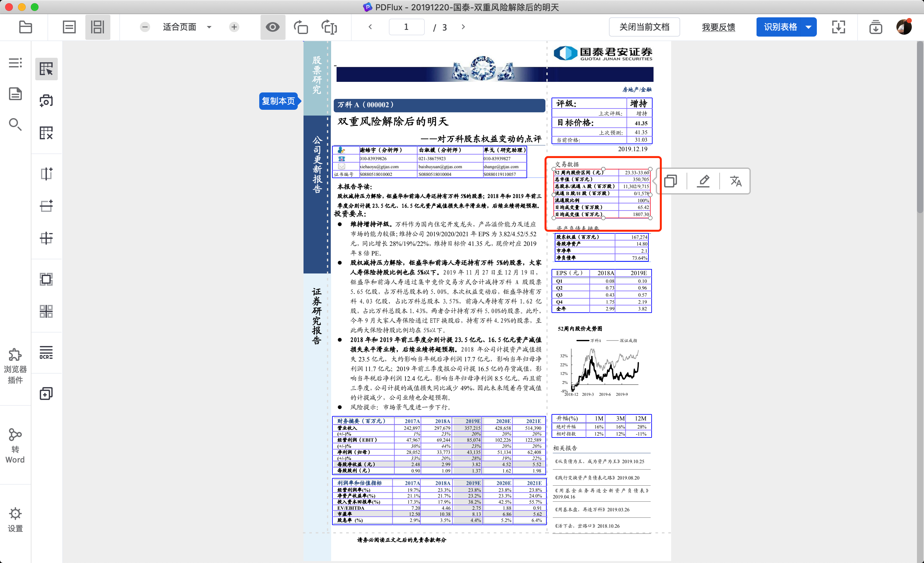Zoom out with minus button
The height and width of the screenshot is (563, 924).
coord(145,27)
